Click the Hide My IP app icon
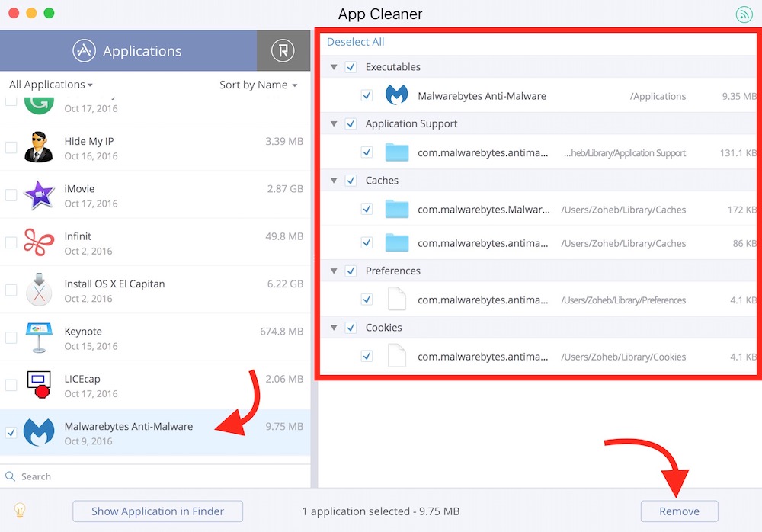Screen dimensions: 762x532 (x=38, y=148)
